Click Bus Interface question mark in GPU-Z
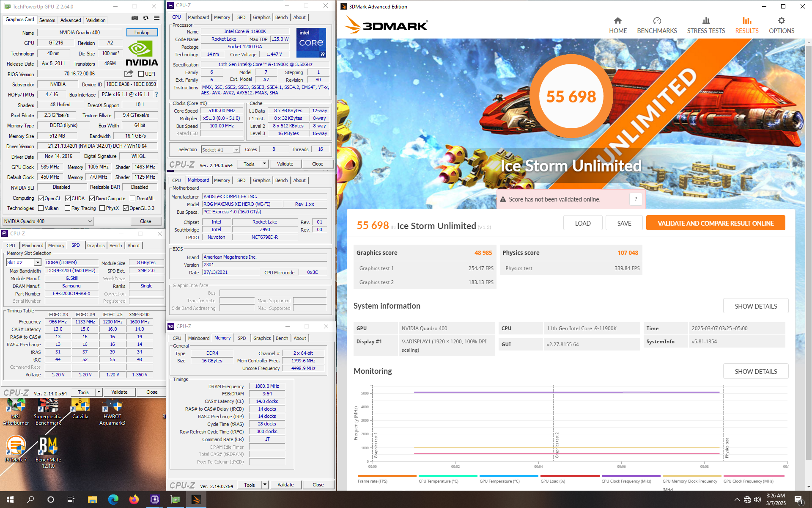 click(156, 94)
